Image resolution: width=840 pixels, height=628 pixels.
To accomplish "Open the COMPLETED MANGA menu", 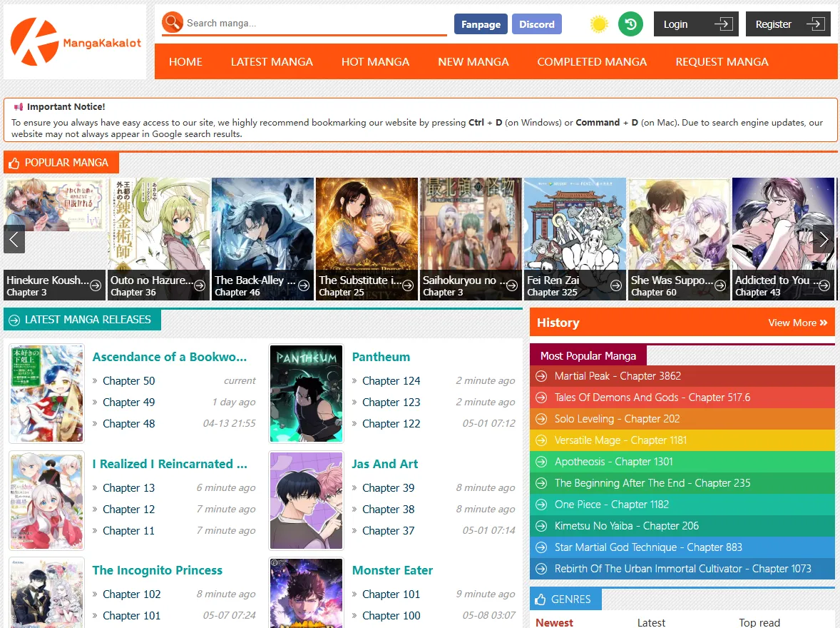I will pyautogui.click(x=592, y=61).
